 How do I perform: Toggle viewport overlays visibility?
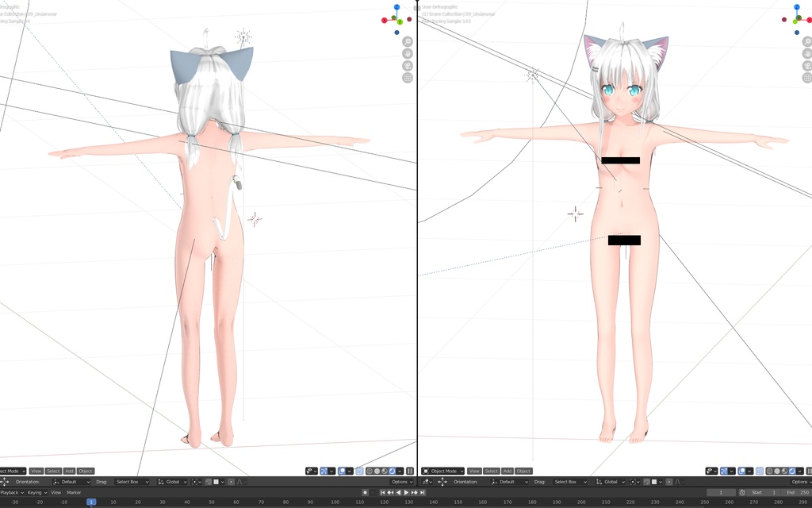(741, 471)
